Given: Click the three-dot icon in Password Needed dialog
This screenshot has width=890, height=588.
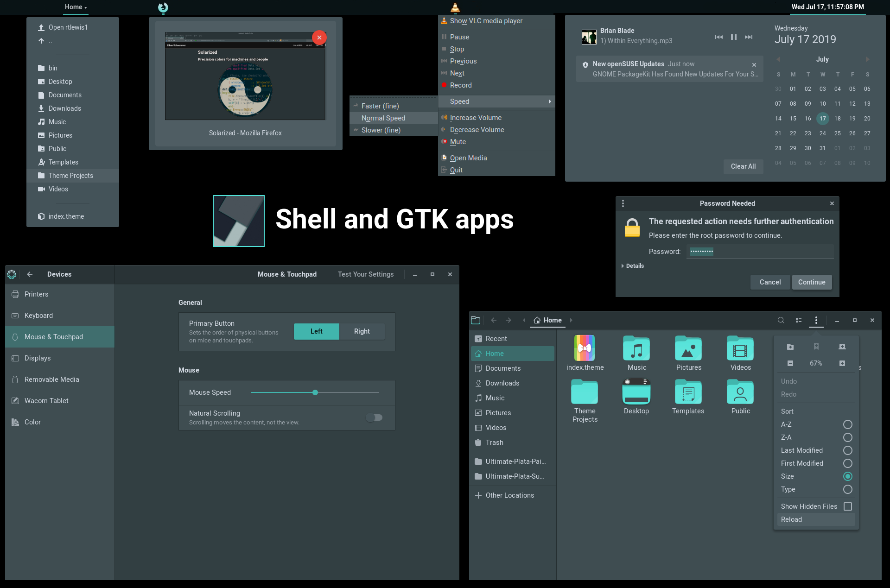Looking at the screenshot, I should (x=623, y=203).
